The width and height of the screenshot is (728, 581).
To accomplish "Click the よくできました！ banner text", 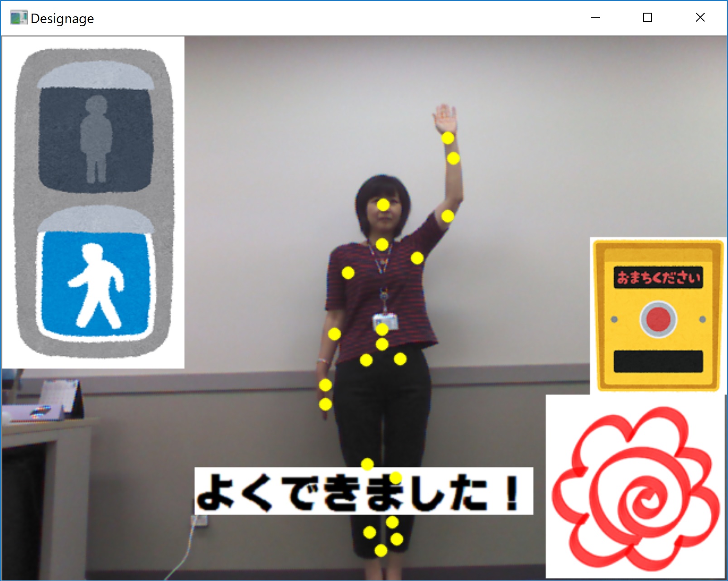I will 364,491.
